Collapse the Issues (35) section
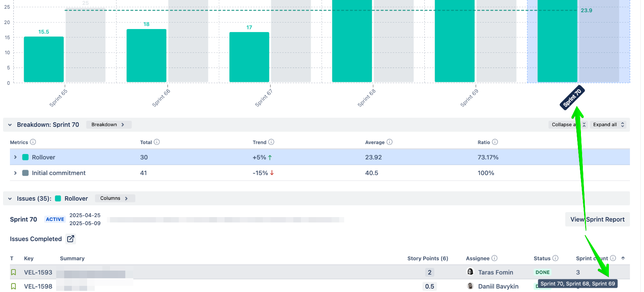 pos(10,199)
